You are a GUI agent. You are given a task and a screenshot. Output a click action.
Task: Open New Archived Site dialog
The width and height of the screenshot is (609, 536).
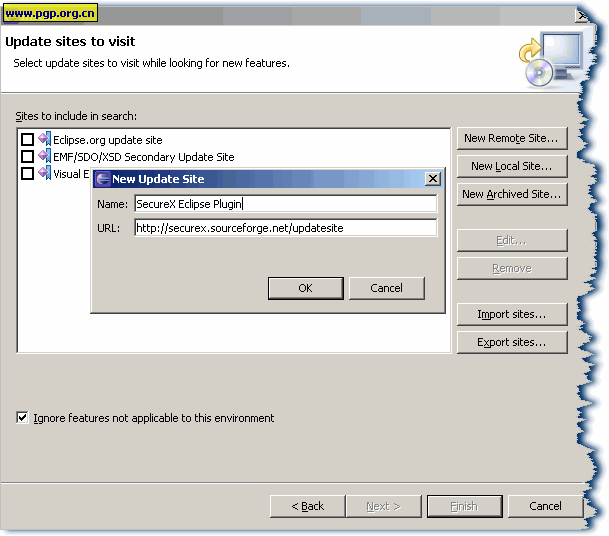pyautogui.click(x=512, y=194)
